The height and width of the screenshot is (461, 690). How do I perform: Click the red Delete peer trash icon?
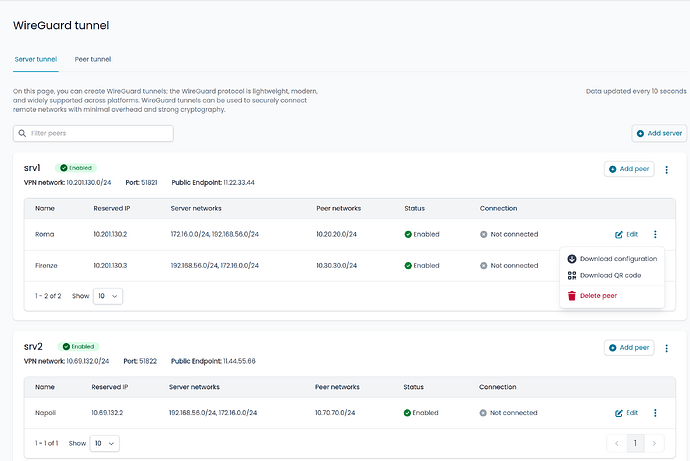[x=572, y=295]
